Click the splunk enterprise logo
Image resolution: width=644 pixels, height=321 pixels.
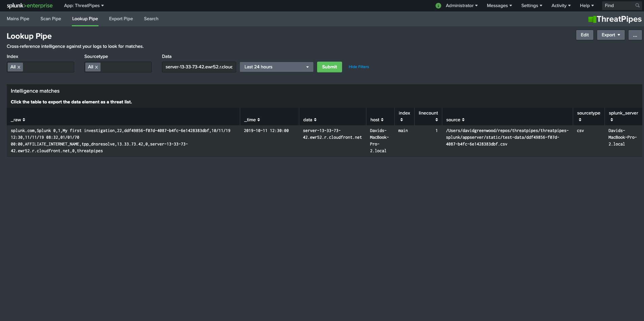[29, 5]
